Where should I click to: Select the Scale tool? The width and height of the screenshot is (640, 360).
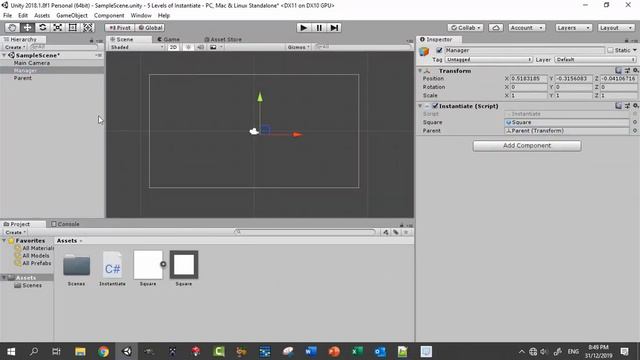(58, 27)
